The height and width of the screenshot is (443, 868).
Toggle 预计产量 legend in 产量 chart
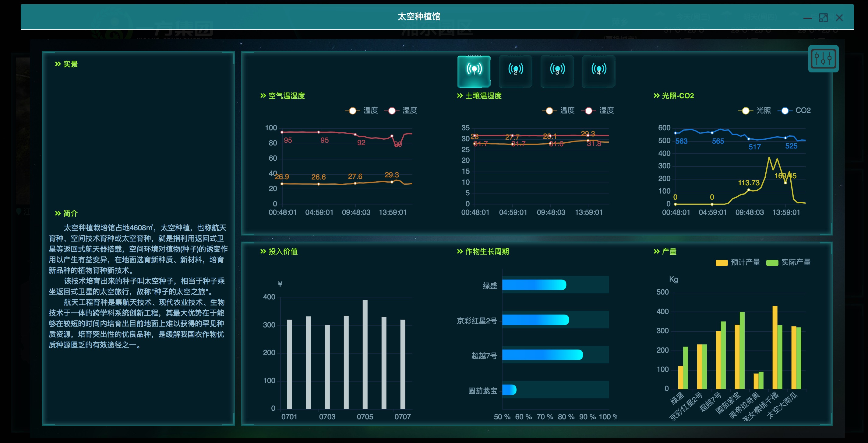point(738,262)
